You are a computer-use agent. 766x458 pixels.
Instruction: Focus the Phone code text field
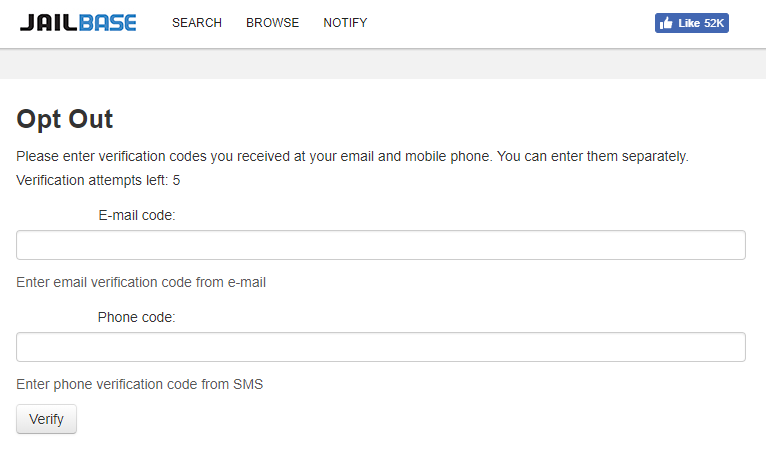(381, 347)
